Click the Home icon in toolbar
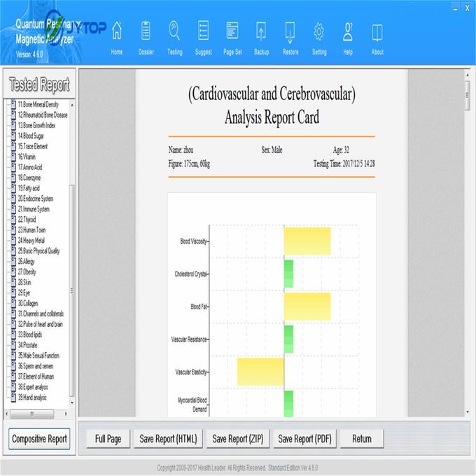 pyautogui.click(x=117, y=32)
